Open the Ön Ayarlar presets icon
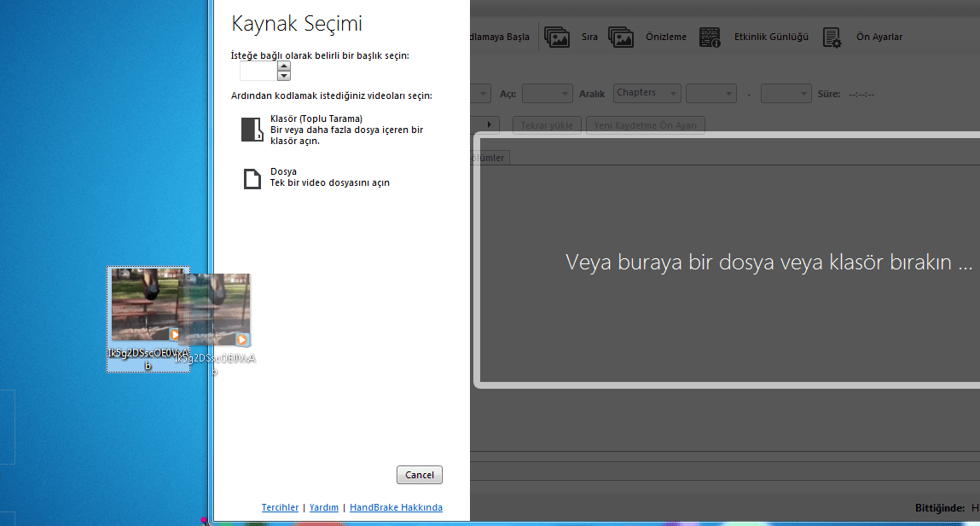980x526 pixels. tap(832, 38)
